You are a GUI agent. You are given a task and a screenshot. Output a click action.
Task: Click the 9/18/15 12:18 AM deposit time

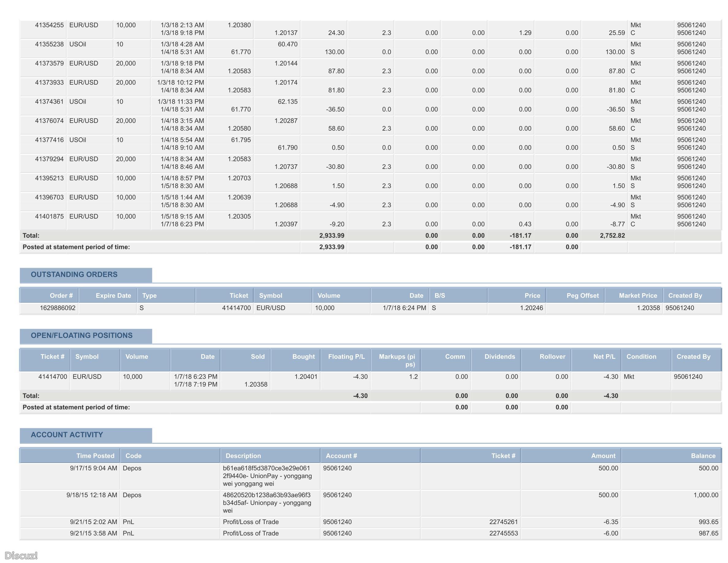coord(92,495)
